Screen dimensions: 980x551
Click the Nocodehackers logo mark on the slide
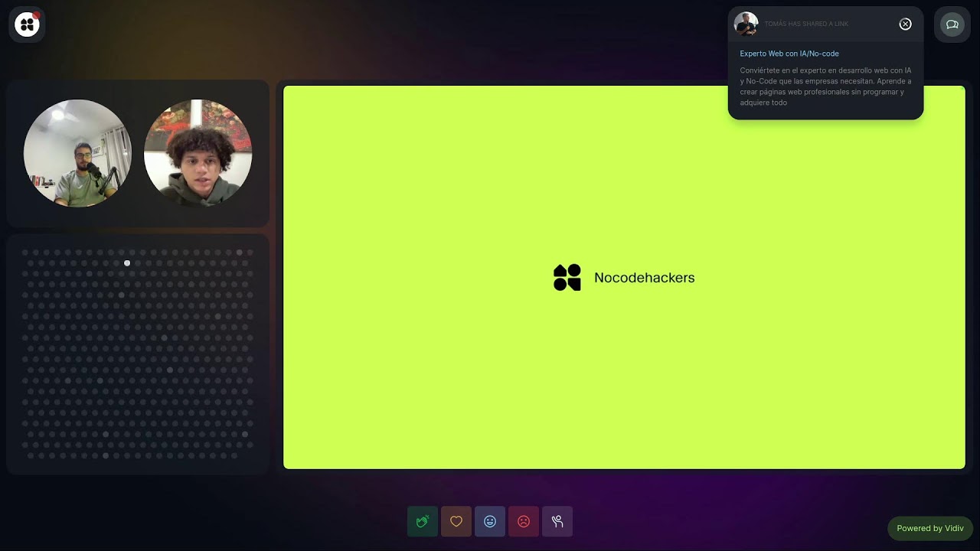[x=567, y=278]
